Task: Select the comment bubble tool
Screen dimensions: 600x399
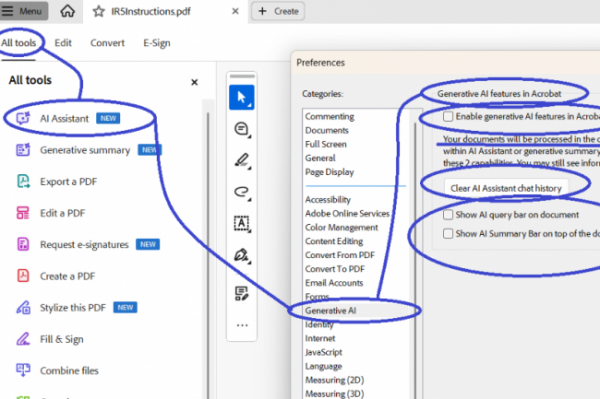Action: [x=242, y=129]
